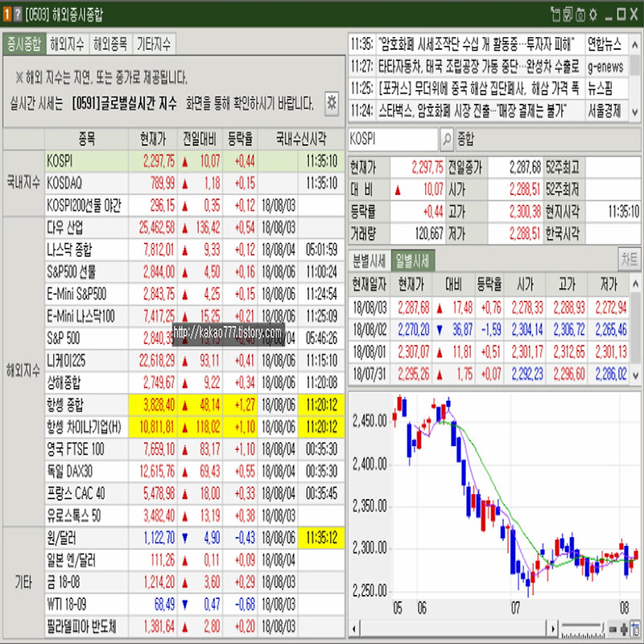This screenshot has height=644, width=644.
Task: Select the 18/08/03 daily price row
Action: [489, 308]
